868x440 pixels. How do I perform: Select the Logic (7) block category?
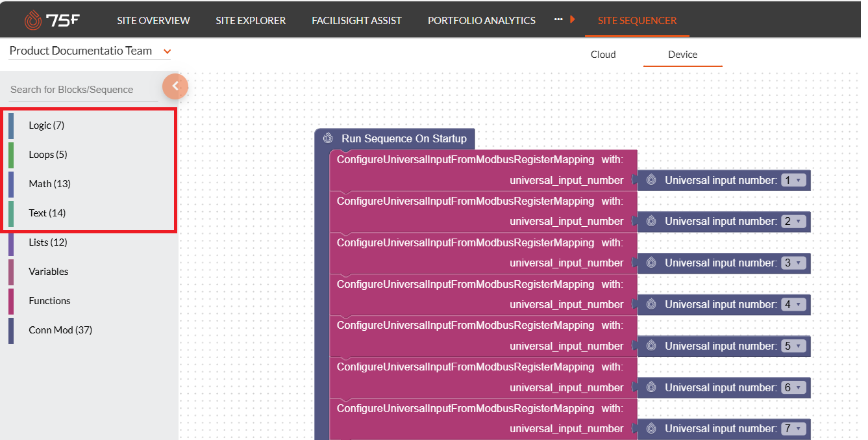pyautogui.click(x=46, y=125)
